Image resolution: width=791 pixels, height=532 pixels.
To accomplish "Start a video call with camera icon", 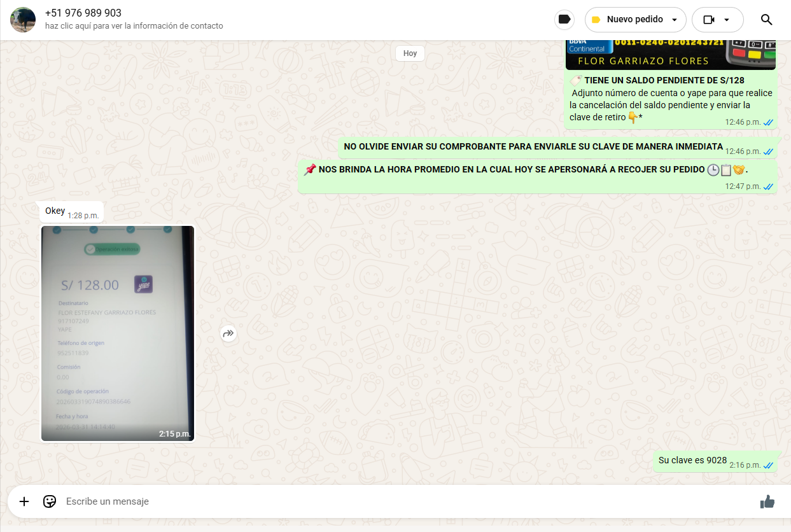I will 709,20.
